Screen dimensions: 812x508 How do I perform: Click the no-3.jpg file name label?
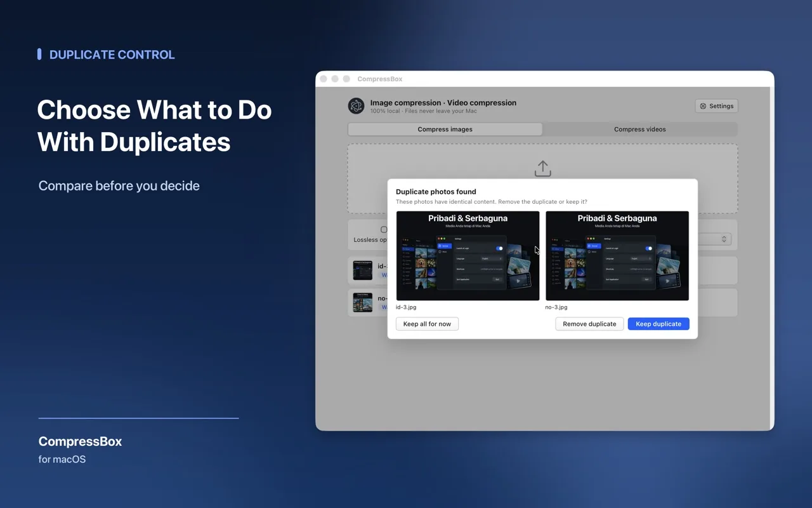[556, 307]
